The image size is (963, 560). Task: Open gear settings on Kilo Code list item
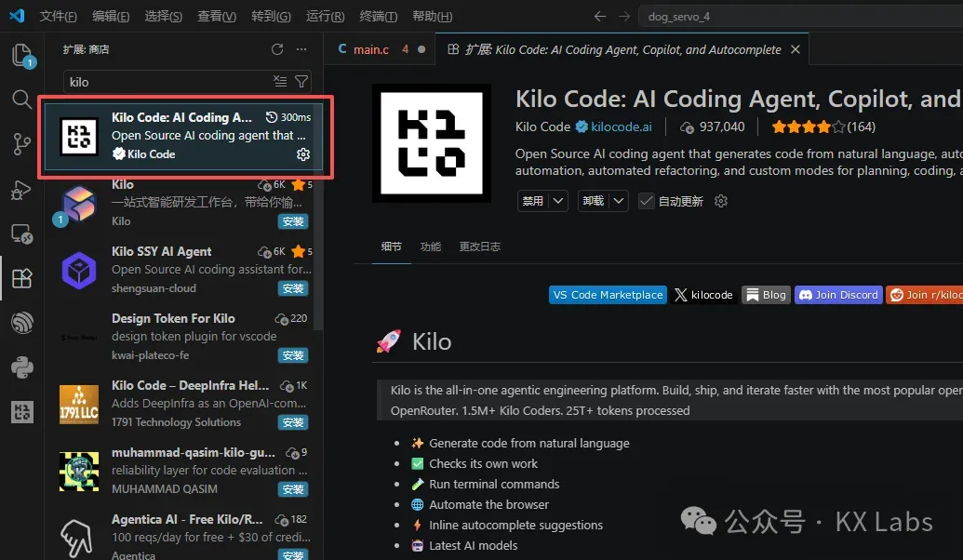pos(302,154)
